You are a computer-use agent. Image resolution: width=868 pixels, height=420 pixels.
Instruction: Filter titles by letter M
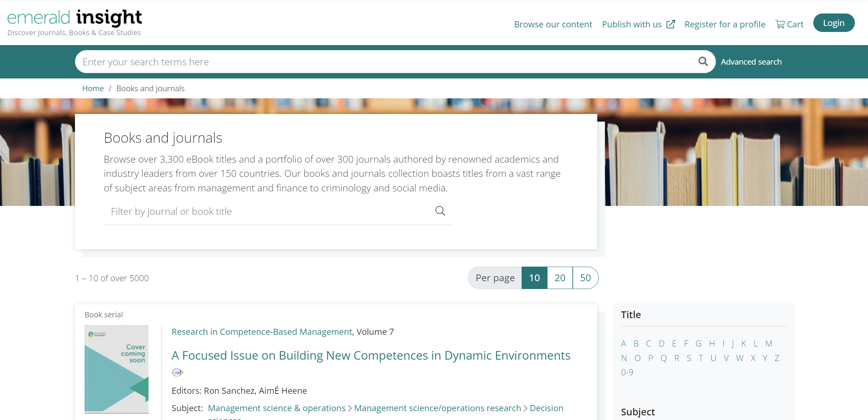click(x=769, y=344)
